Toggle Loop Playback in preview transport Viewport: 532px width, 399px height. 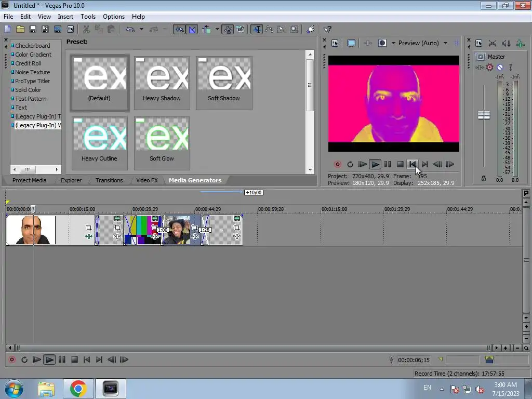pyautogui.click(x=350, y=164)
